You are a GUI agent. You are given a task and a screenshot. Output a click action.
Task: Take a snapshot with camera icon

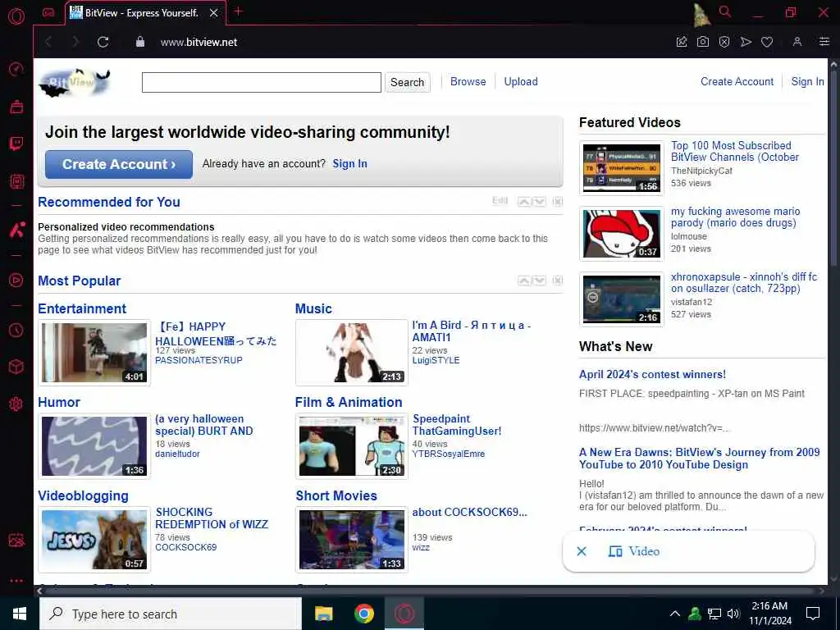click(x=703, y=42)
